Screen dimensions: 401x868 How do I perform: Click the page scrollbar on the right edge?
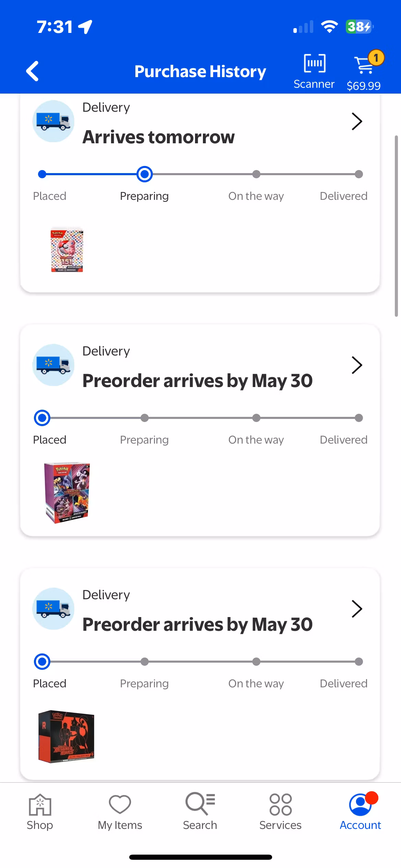click(x=396, y=226)
